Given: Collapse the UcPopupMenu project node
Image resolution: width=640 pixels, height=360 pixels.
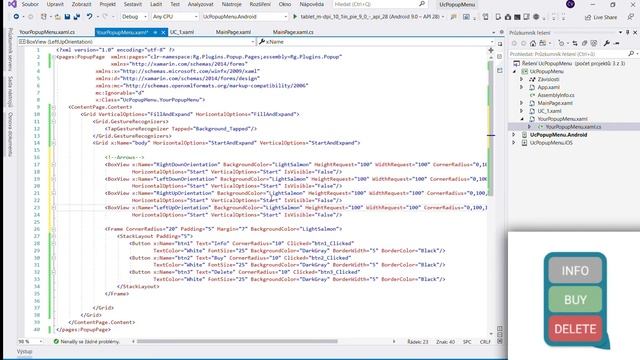Looking at the screenshot, I should click(x=514, y=71).
